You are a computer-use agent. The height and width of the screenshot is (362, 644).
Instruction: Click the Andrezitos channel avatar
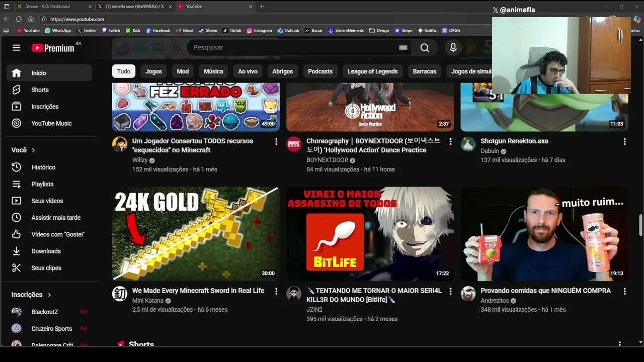[468, 294]
